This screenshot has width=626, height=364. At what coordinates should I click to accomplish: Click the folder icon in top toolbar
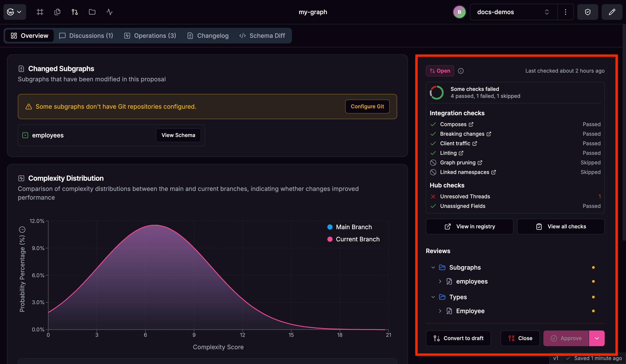tap(92, 12)
